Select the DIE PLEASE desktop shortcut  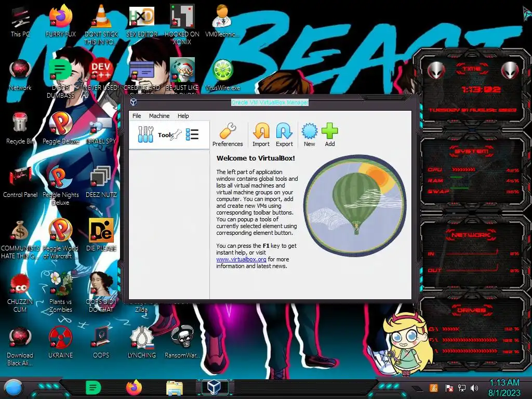[x=101, y=235]
